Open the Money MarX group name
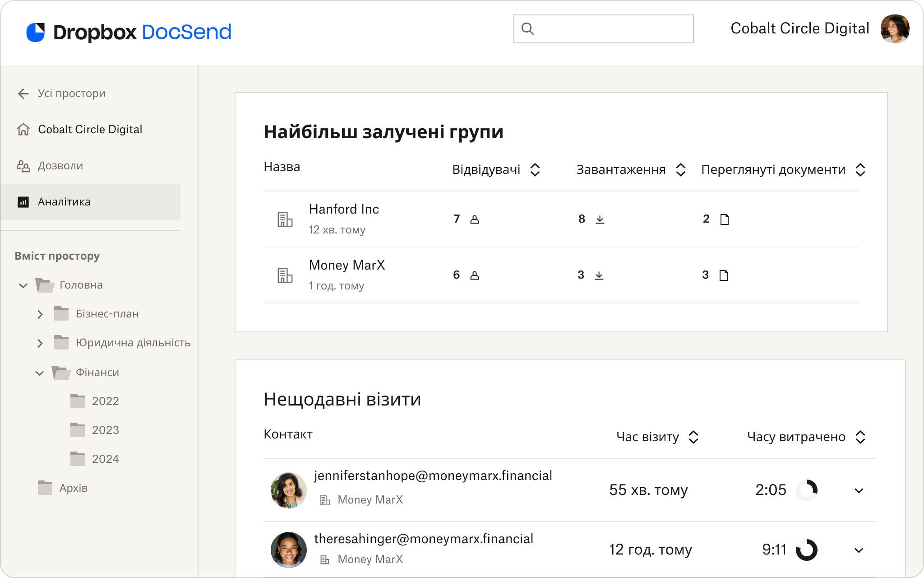This screenshot has height=578, width=924. pyautogui.click(x=347, y=265)
